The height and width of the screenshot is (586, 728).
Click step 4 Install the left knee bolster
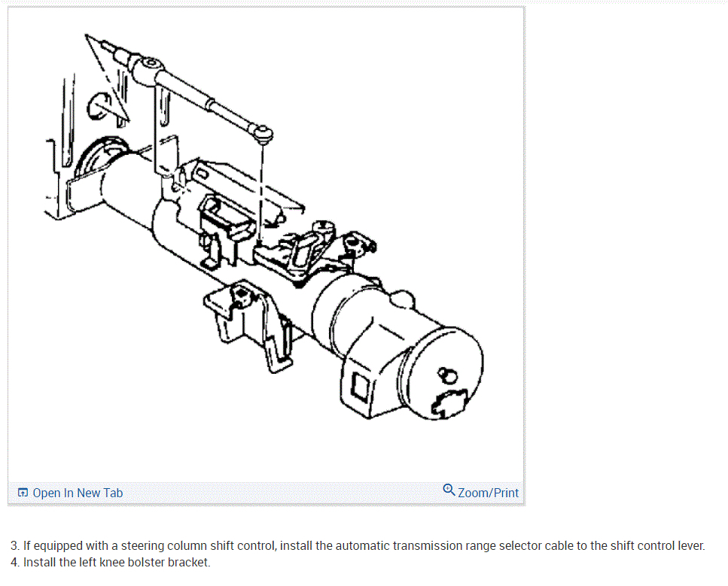pos(110,563)
